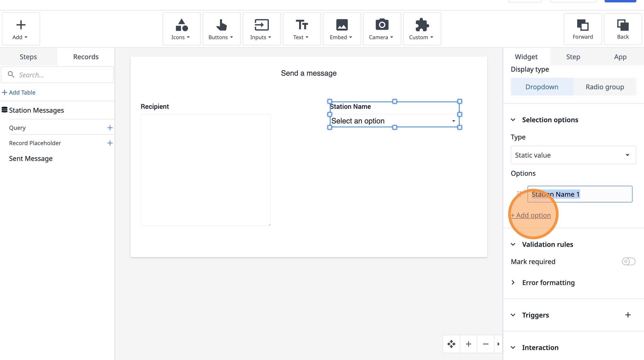Switch to the Step properties tab
This screenshot has height=360, width=644.
pos(573,57)
